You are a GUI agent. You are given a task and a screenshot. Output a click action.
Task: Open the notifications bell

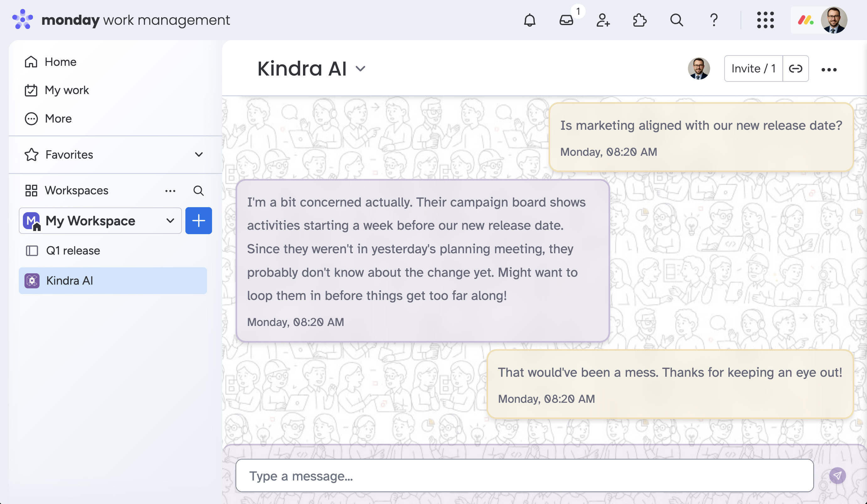tap(529, 20)
